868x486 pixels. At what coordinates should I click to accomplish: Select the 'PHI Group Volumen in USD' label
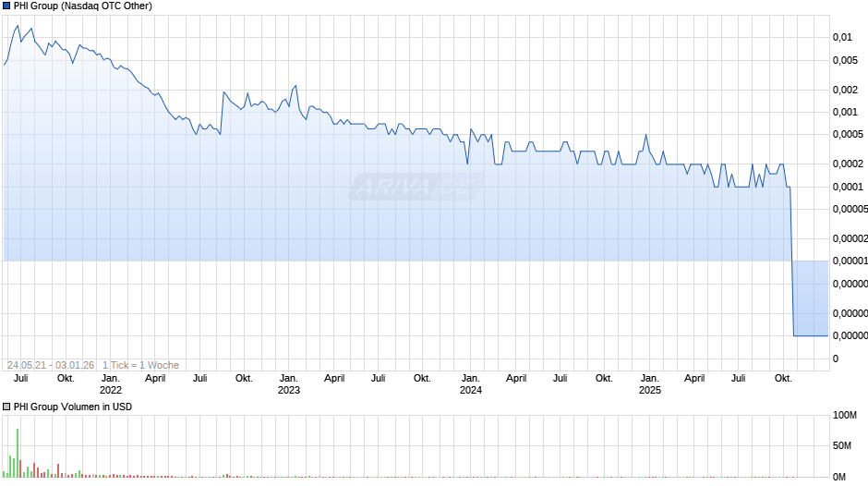pos(73,407)
